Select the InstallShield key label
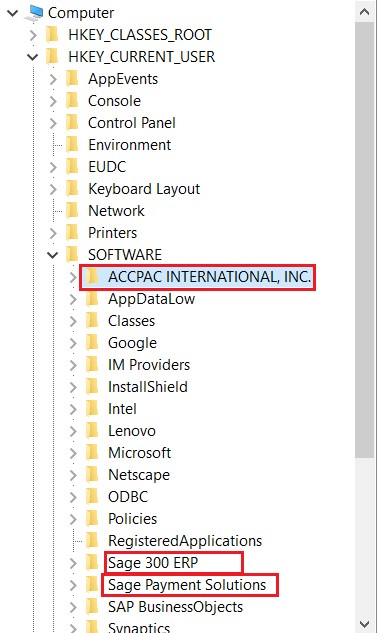 (147, 387)
